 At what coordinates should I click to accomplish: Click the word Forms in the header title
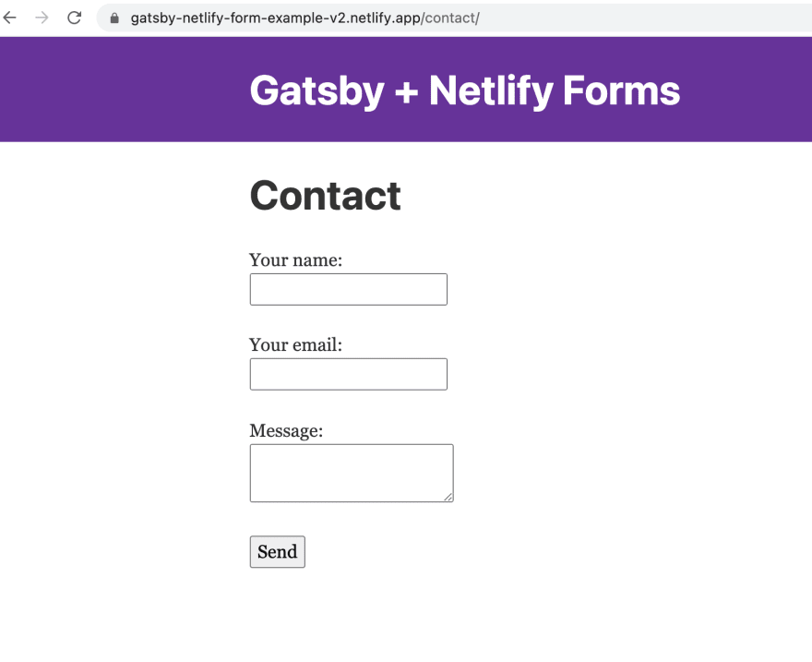coord(621,90)
